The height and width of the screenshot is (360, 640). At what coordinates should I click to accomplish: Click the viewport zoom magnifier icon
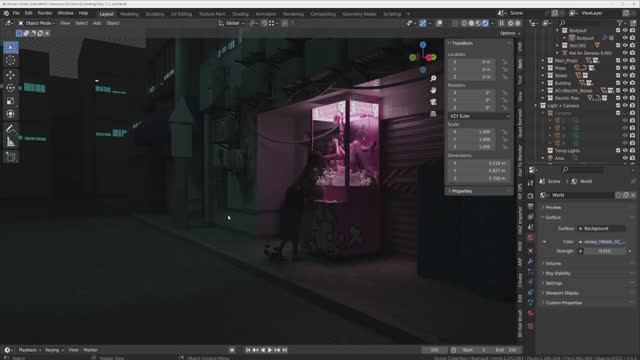click(x=433, y=78)
